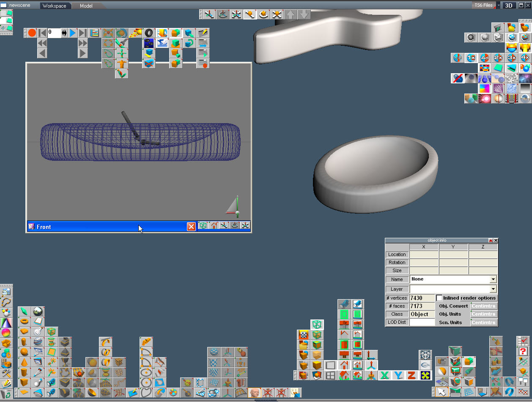Play the animation with the blue arrow
Viewport: 532px width, 402px height.
73,33
